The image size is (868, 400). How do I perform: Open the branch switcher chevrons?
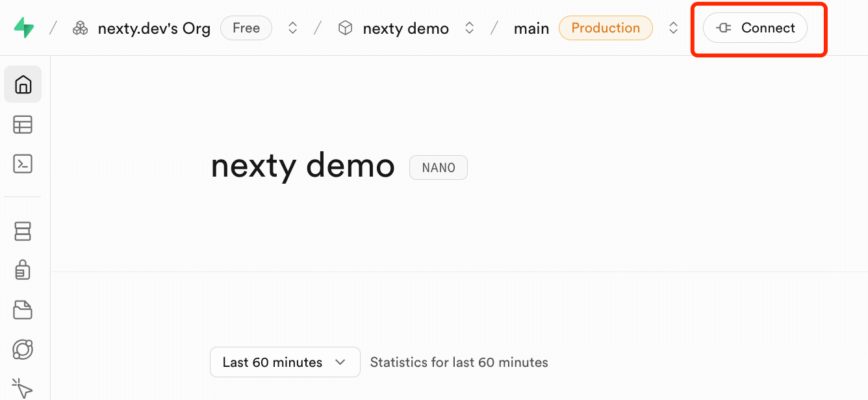coord(674,29)
